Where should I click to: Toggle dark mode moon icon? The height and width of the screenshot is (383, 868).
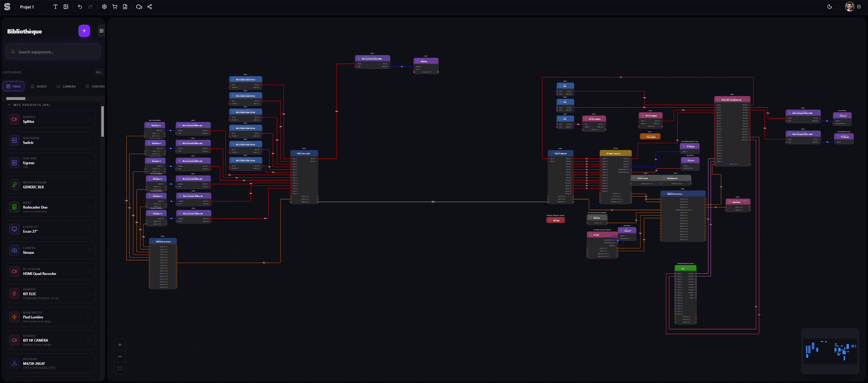[x=830, y=7]
